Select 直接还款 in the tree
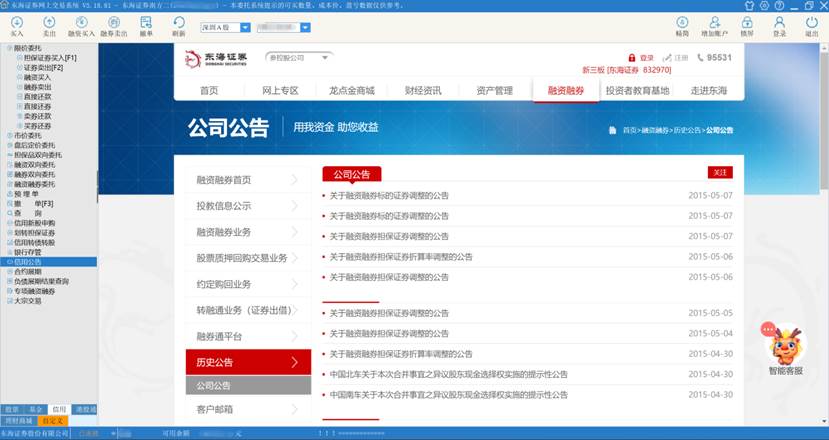The image size is (829, 440). 38,97
